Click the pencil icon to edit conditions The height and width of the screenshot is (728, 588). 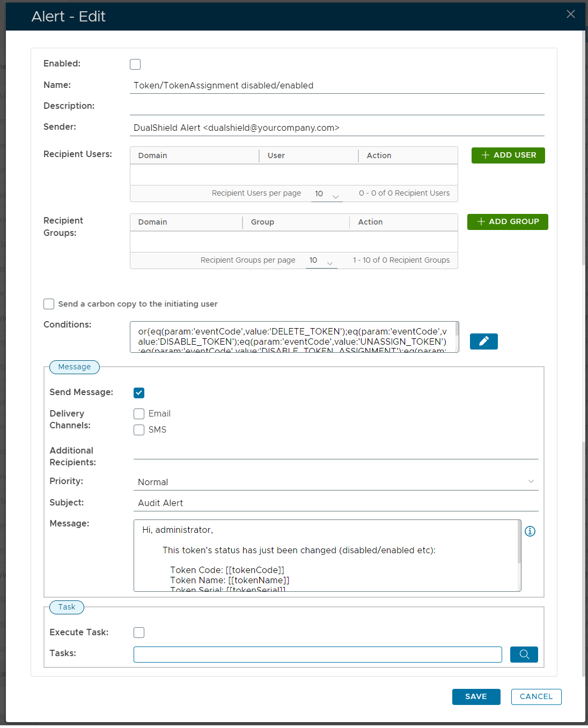coord(483,341)
